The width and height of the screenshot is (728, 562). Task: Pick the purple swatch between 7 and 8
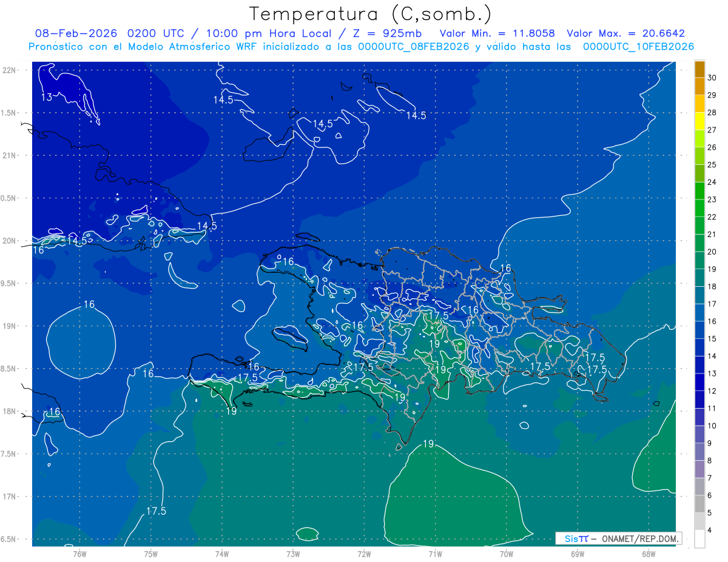coord(699,469)
